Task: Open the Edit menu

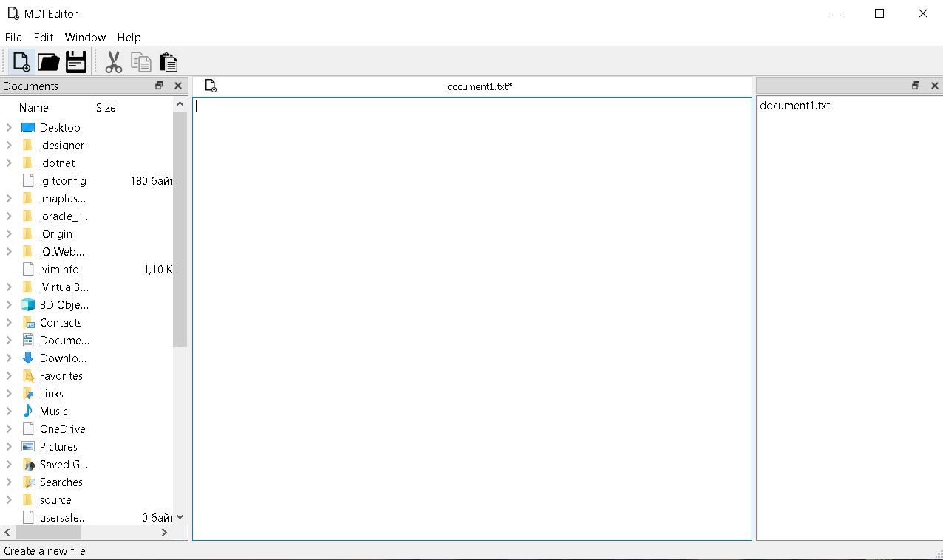Action: (44, 38)
